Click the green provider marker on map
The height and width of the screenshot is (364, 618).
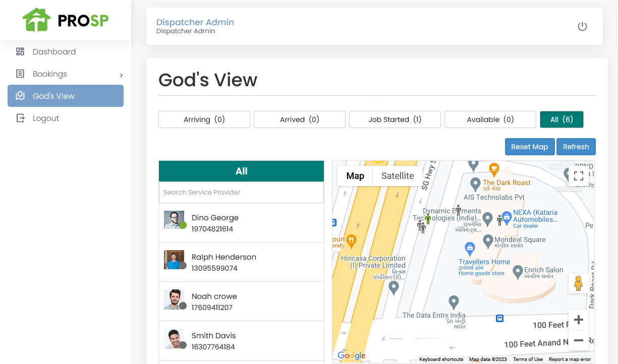pyautogui.click(x=428, y=219)
